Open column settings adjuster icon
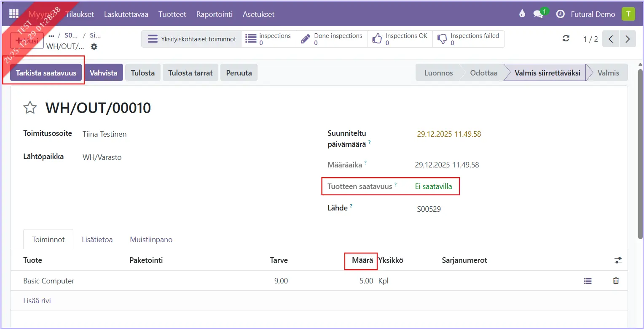This screenshot has width=644, height=329. (618, 260)
